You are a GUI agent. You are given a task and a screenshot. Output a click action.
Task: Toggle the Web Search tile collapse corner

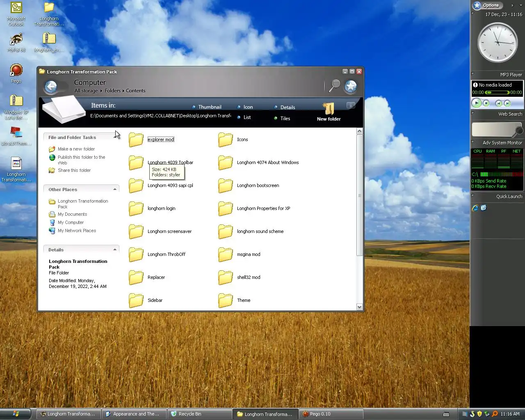point(472,113)
